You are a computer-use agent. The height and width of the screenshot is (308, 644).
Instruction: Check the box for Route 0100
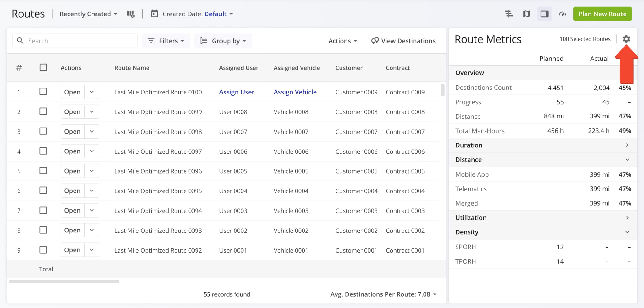pos(43,92)
